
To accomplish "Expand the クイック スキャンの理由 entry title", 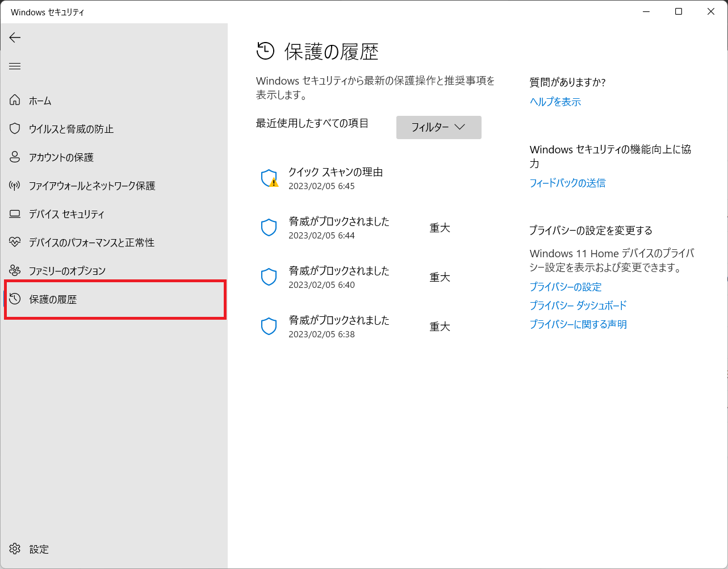I will click(x=336, y=172).
